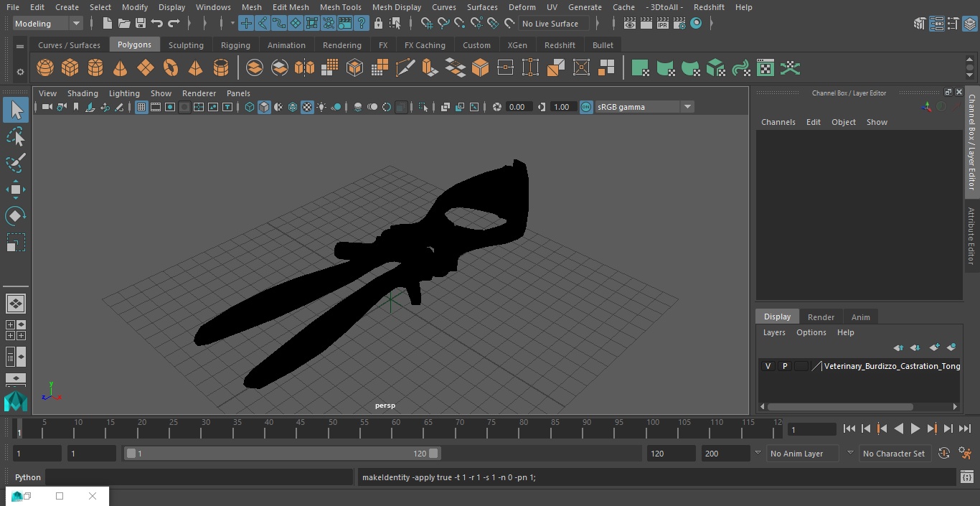The width and height of the screenshot is (980, 506).
Task: Activate the Scale tool in toolbox
Action: tap(16, 243)
